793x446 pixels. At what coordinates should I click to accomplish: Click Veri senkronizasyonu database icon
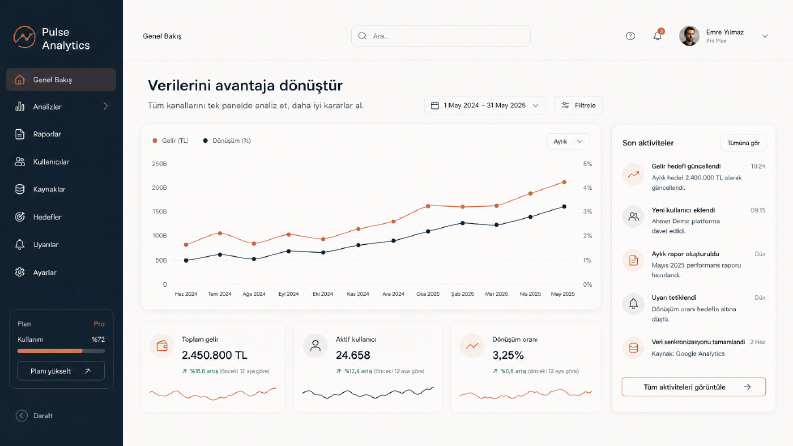(633, 348)
